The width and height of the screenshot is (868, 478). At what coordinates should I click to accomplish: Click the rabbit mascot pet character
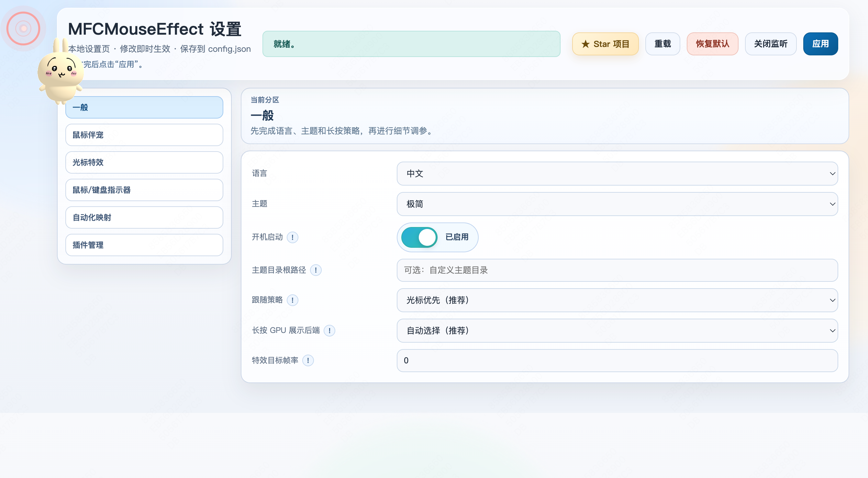pos(61,73)
